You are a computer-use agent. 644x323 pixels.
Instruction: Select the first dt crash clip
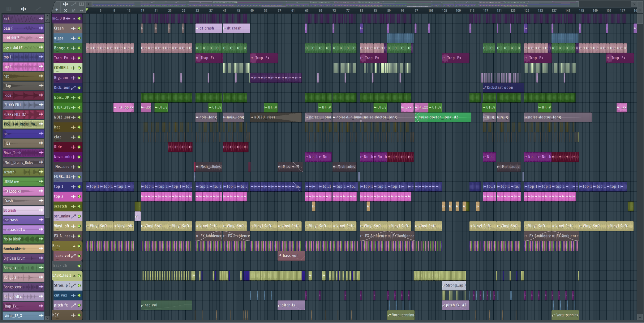coord(209,28)
